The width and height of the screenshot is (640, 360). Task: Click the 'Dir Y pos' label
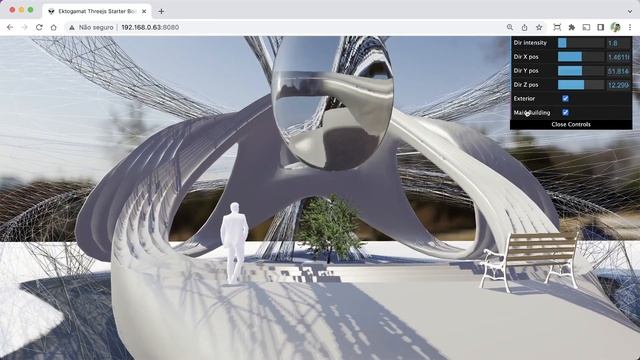click(526, 71)
